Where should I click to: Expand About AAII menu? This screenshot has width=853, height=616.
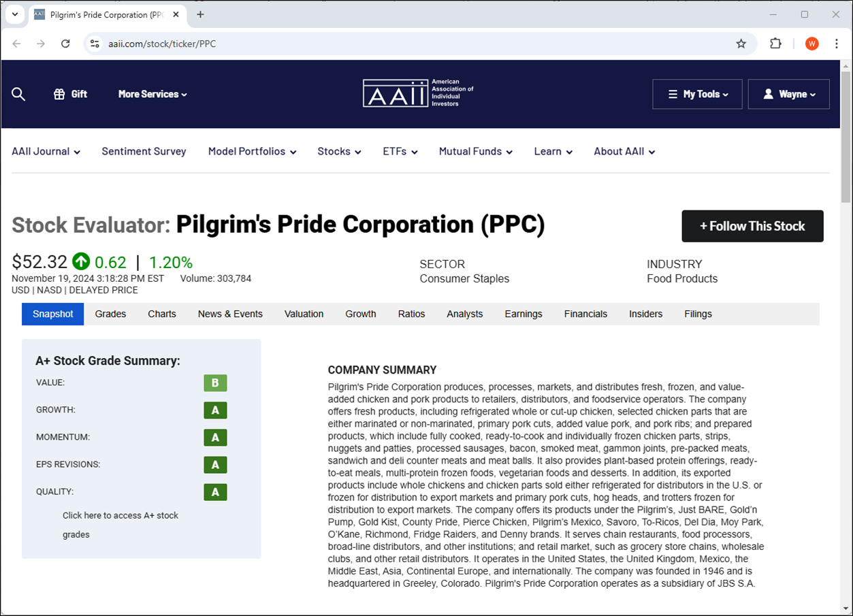click(x=624, y=152)
